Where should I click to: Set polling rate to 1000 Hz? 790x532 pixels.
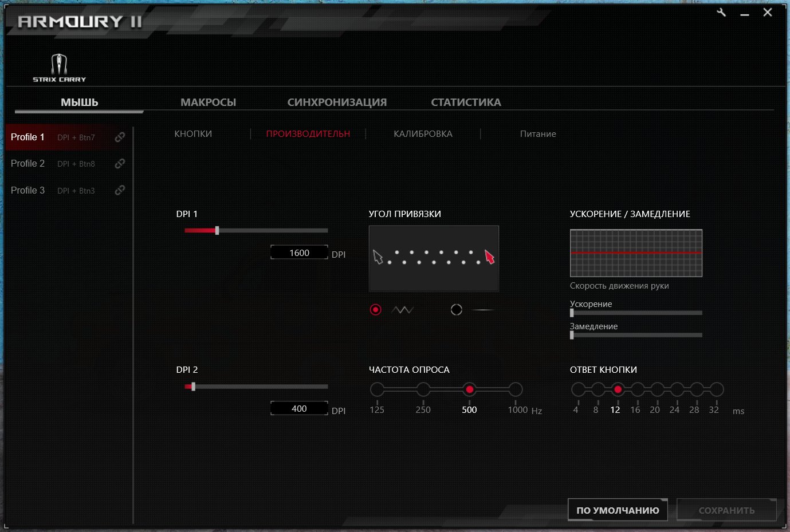516,390
